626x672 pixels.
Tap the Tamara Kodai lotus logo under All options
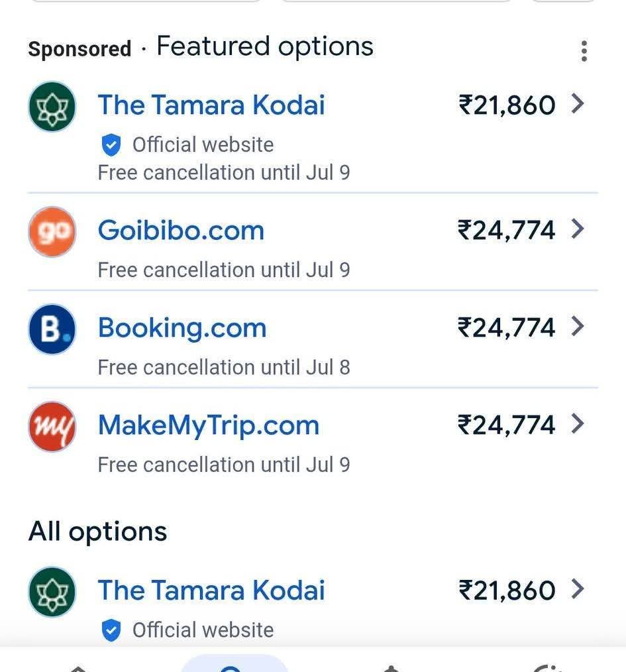click(x=52, y=591)
